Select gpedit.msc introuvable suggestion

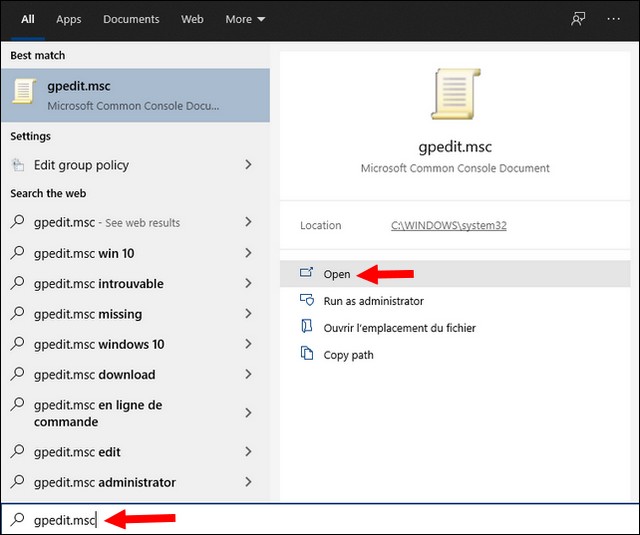(x=136, y=284)
